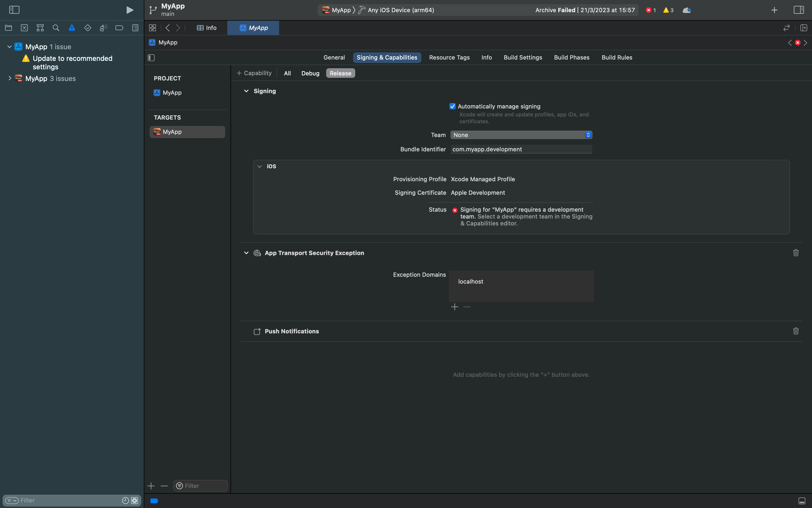Open the Build Rules tab
Screen dimensions: 812x508
(x=617, y=57)
